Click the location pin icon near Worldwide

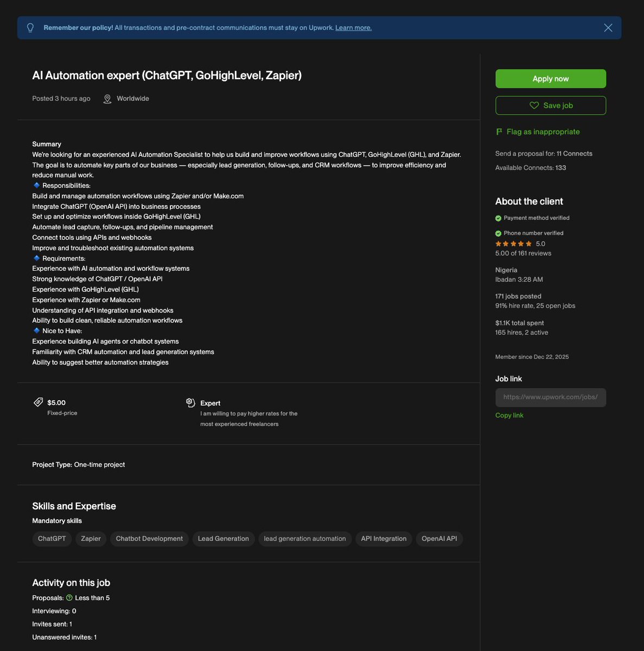(107, 99)
